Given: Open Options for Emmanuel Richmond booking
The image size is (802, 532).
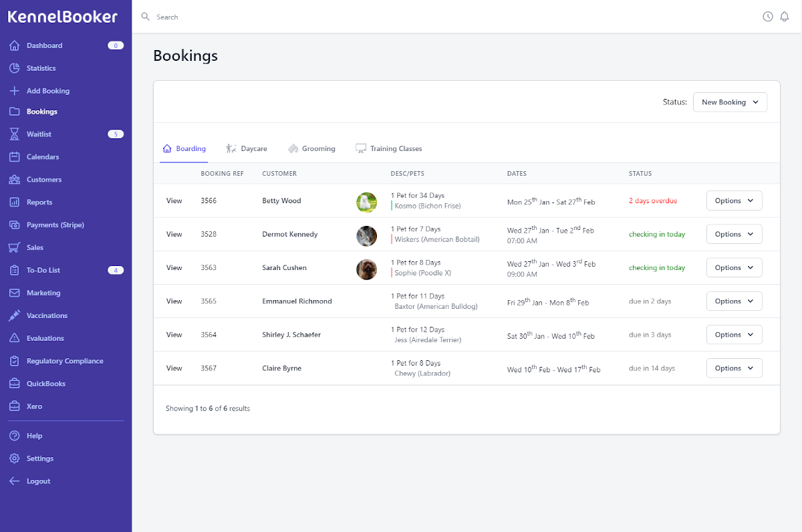Looking at the screenshot, I should coord(734,301).
